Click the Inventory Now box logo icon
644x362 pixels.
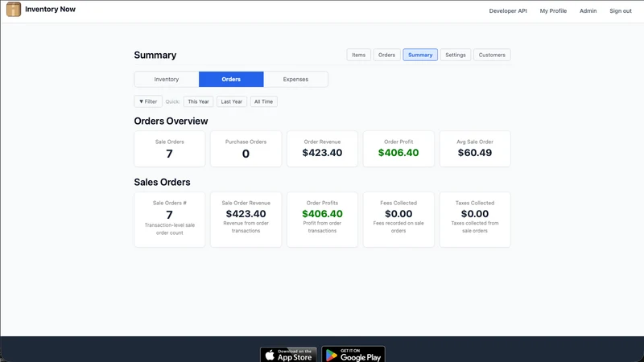[x=14, y=9]
